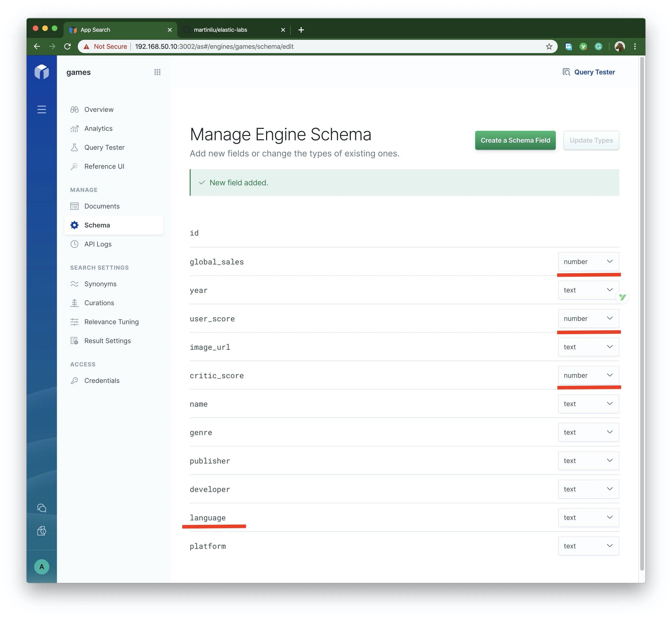Open the platform field type dropdown

(588, 546)
